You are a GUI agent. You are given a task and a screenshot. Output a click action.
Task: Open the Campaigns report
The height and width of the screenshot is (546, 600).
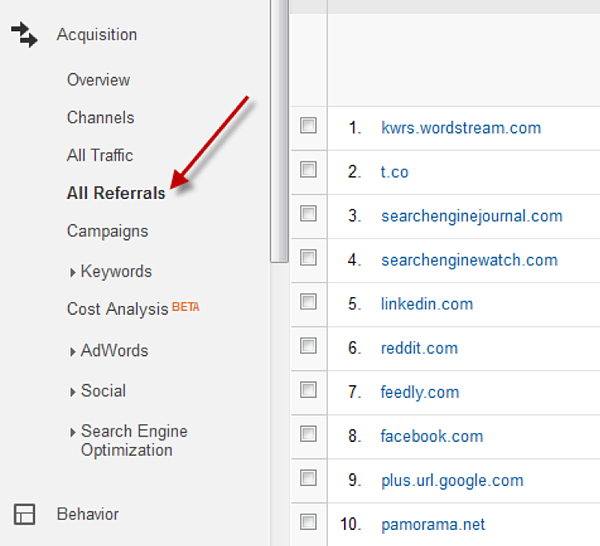[108, 231]
